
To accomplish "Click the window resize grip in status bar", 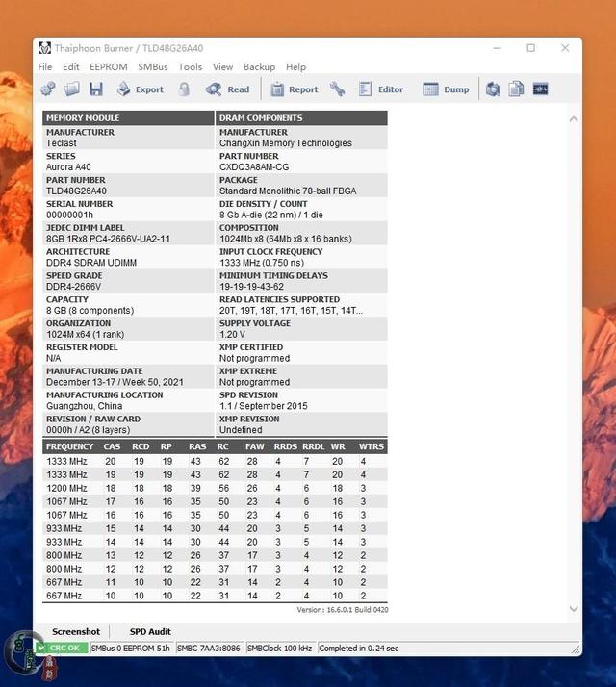I will coord(576,649).
